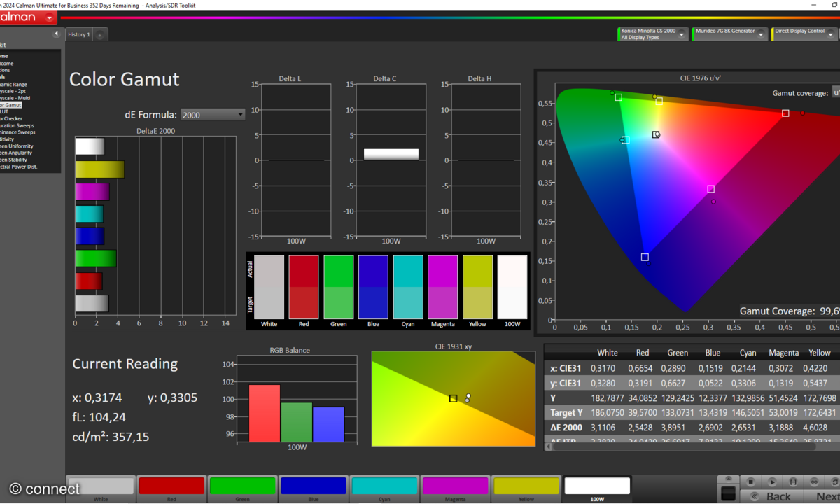Open the Calman main menu dropdown
840x504 pixels.
click(x=48, y=17)
